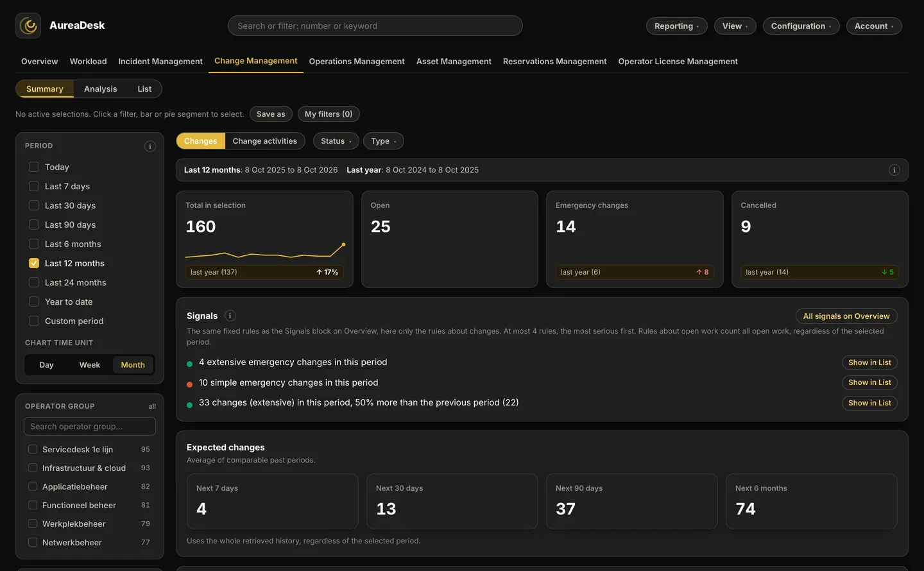Image resolution: width=924 pixels, height=571 pixels.
Task: Check the Last 6 months checkbox
Action: (x=34, y=244)
